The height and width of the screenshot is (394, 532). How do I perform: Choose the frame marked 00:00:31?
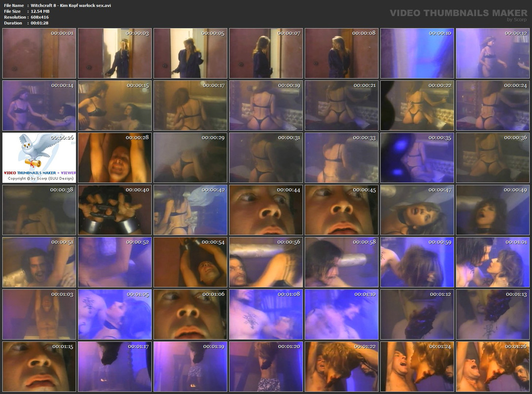[x=266, y=158]
